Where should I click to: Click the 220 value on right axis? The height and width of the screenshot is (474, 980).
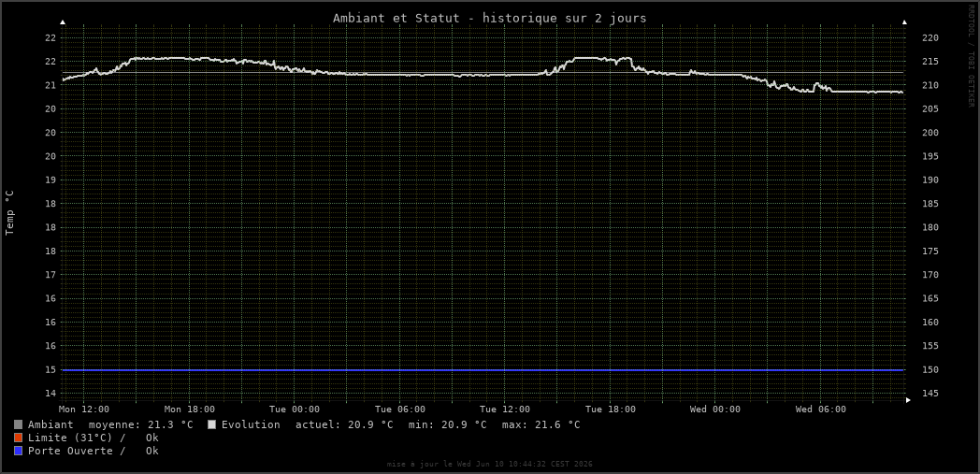pos(930,38)
